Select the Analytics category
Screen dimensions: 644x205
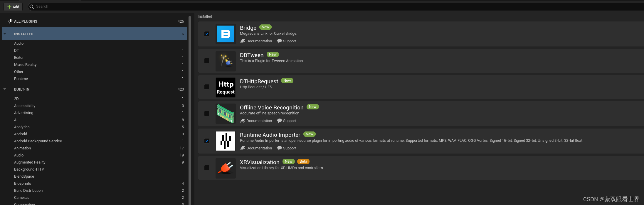coord(95,127)
